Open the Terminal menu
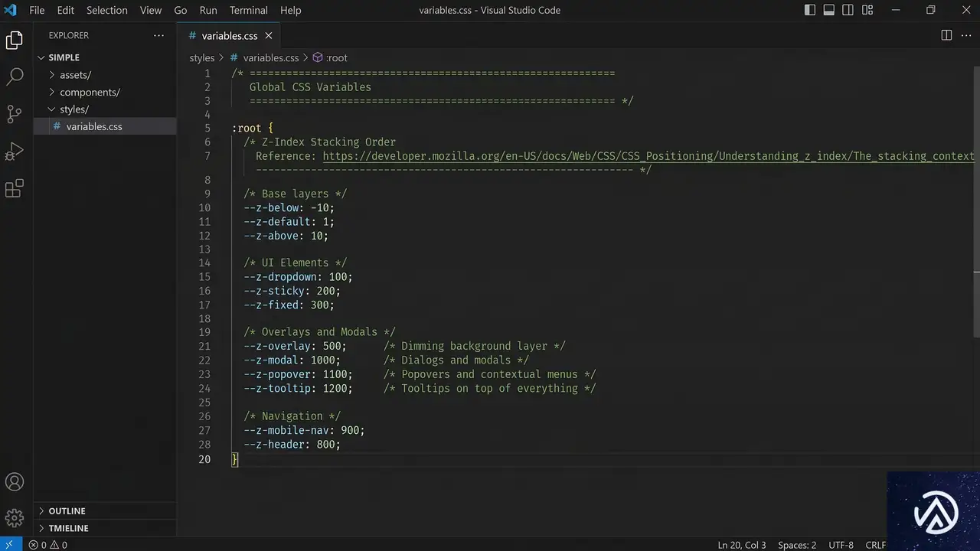This screenshot has height=551, width=980. click(x=249, y=10)
